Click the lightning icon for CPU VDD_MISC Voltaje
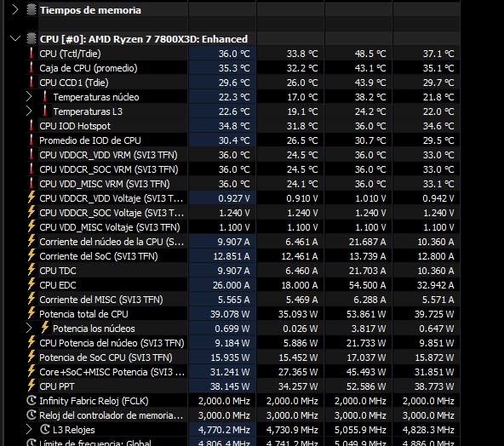The image size is (504, 446). (31, 226)
